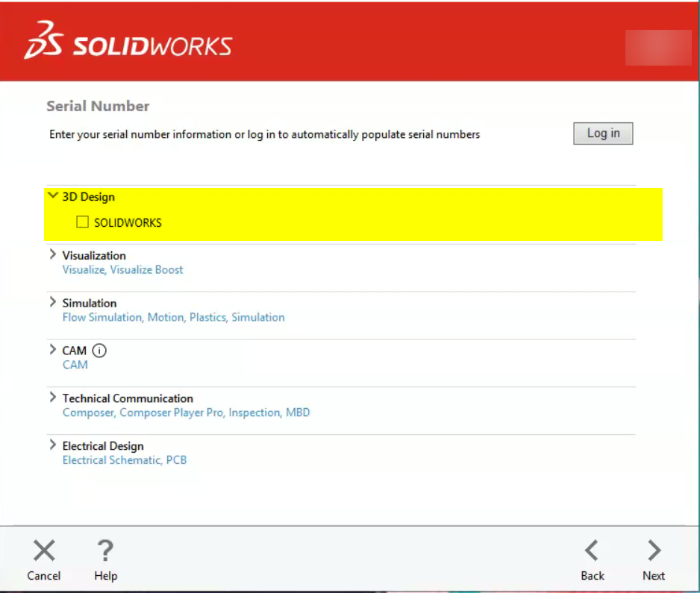Click the Technical Communication title text
The height and width of the screenshot is (593, 700).
128,398
